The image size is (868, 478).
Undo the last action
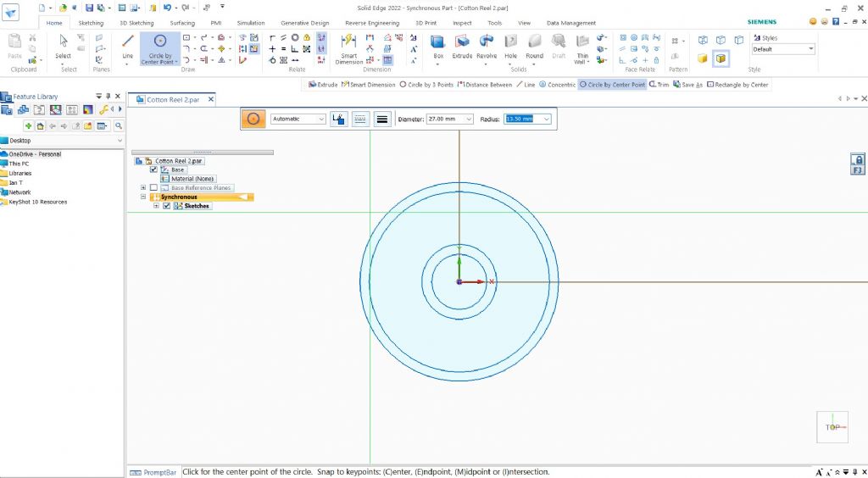click(x=167, y=8)
